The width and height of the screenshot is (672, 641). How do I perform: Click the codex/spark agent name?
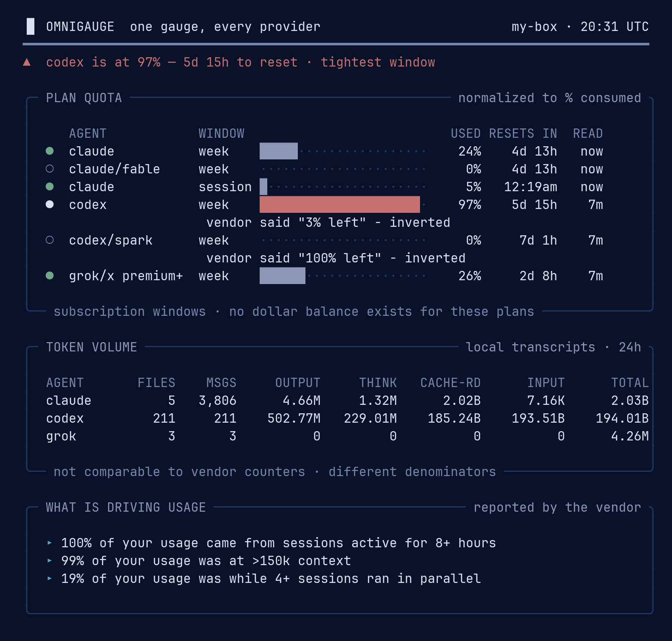click(111, 240)
